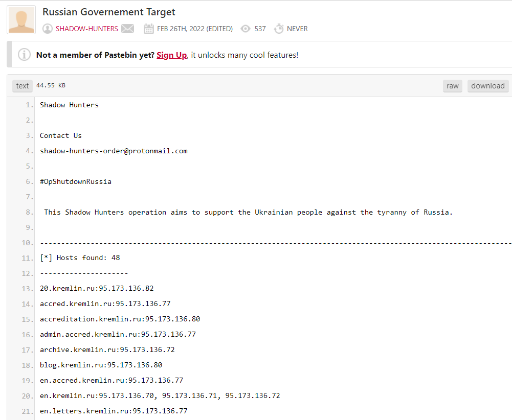Download the paste file
This screenshot has width=512, height=420.
tap(488, 86)
